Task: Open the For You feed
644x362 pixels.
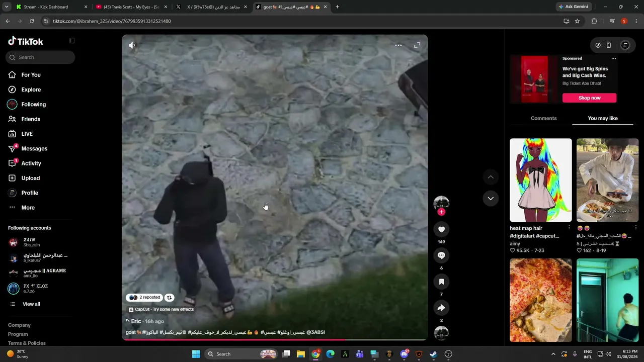Action: 31,75
